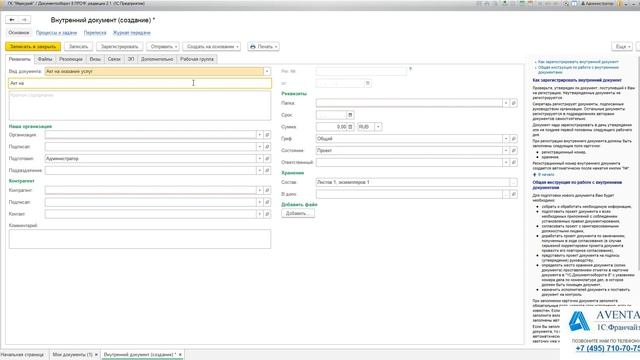Open record icon for Папка field
This screenshot has width=640, height=360.
[x=514, y=103]
